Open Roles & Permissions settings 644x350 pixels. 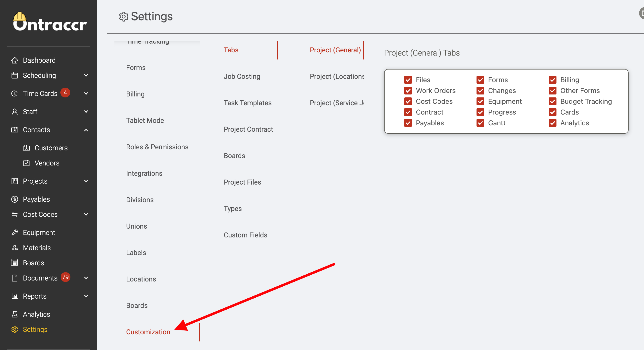pyautogui.click(x=157, y=147)
